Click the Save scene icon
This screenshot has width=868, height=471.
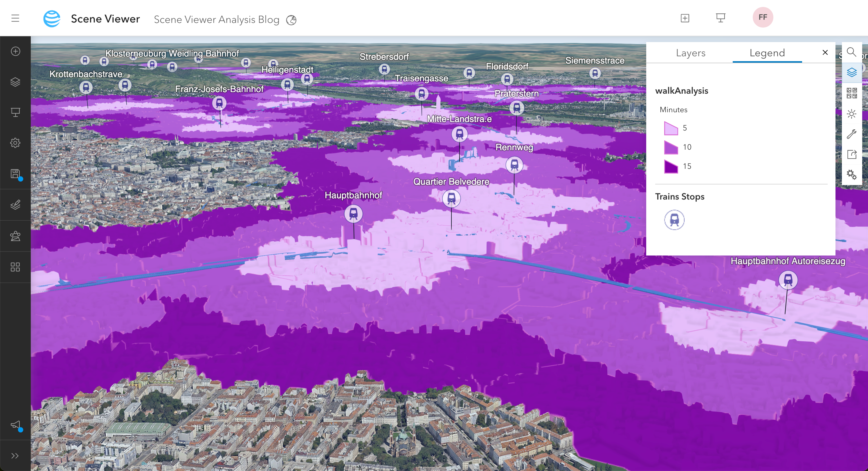point(15,174)
